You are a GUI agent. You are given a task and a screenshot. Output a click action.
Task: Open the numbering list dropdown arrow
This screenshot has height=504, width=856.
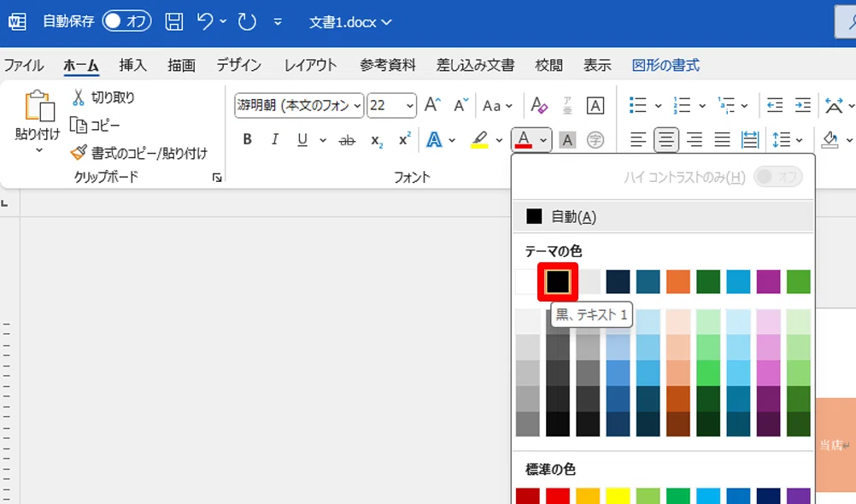pos(702,105)
